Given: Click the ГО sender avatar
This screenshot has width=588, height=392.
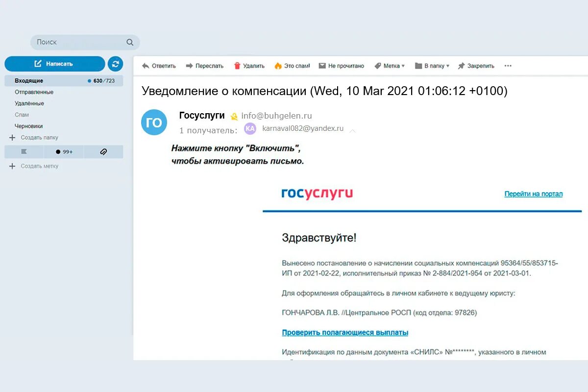Looking at the screenshot, I should pos(154,122).
